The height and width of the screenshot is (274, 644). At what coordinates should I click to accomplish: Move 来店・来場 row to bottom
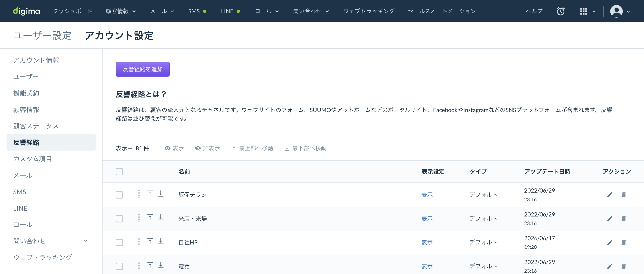pos(161,217)
